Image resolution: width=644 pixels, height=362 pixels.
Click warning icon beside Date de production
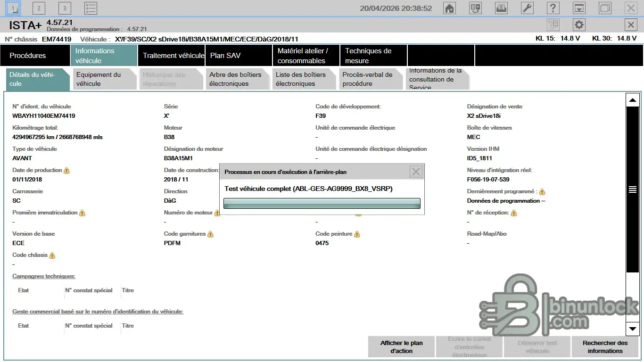point(66,171)
